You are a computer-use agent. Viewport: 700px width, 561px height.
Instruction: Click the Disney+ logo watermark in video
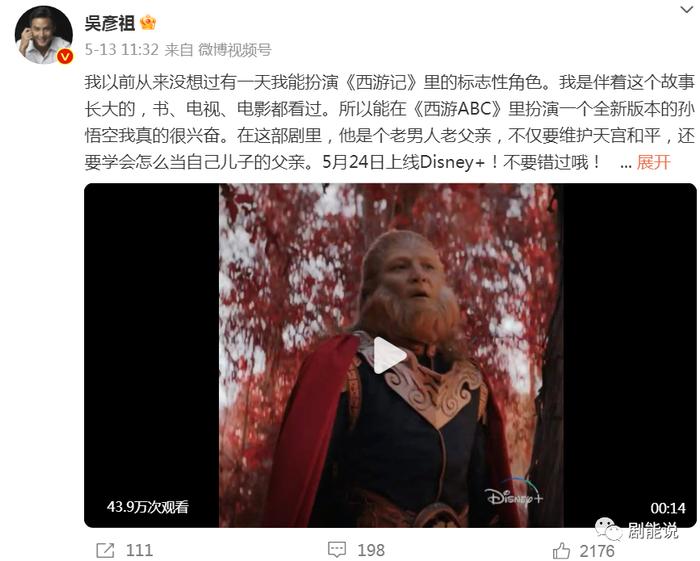(514, 494)
